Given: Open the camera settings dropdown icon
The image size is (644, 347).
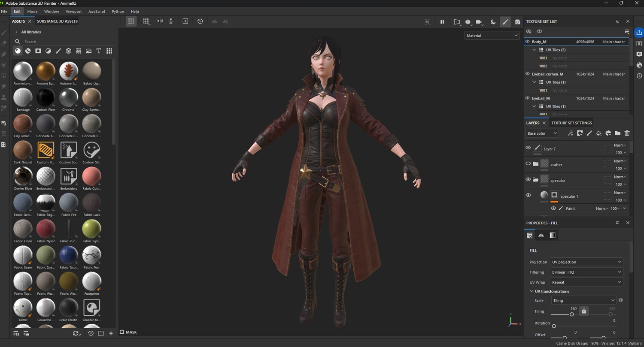Looking at the screenshot, I should [x=479, y=21].
